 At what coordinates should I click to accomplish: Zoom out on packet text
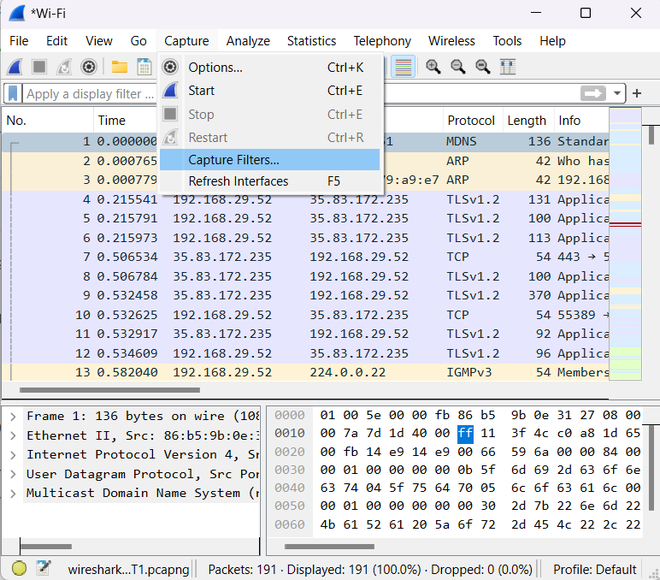(x=458, y=67)
